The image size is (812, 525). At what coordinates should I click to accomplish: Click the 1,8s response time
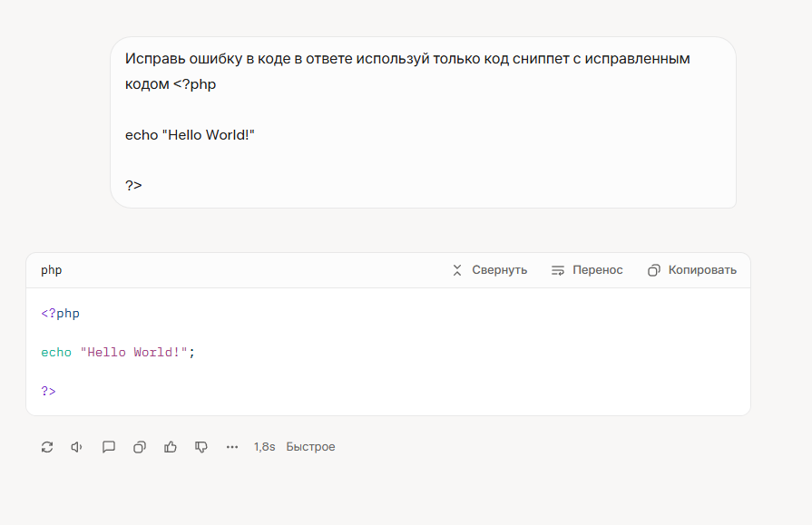(x=264, y=447)
